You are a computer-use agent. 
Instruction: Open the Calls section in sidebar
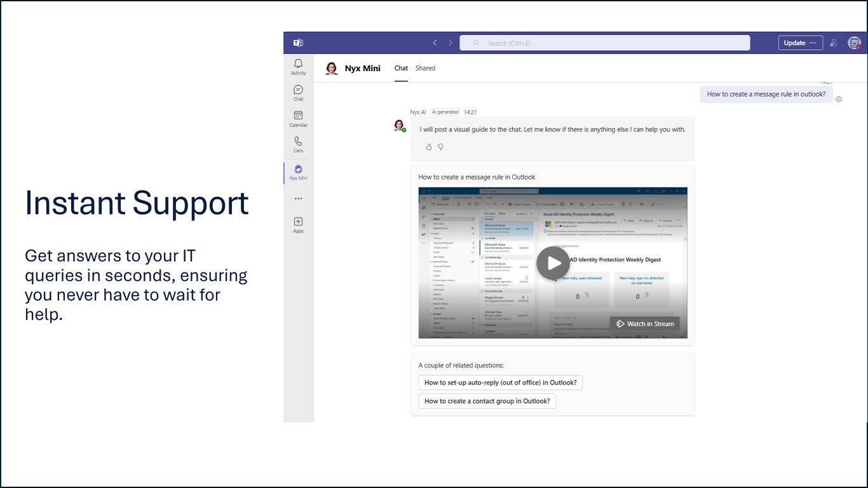coord(298,145)
